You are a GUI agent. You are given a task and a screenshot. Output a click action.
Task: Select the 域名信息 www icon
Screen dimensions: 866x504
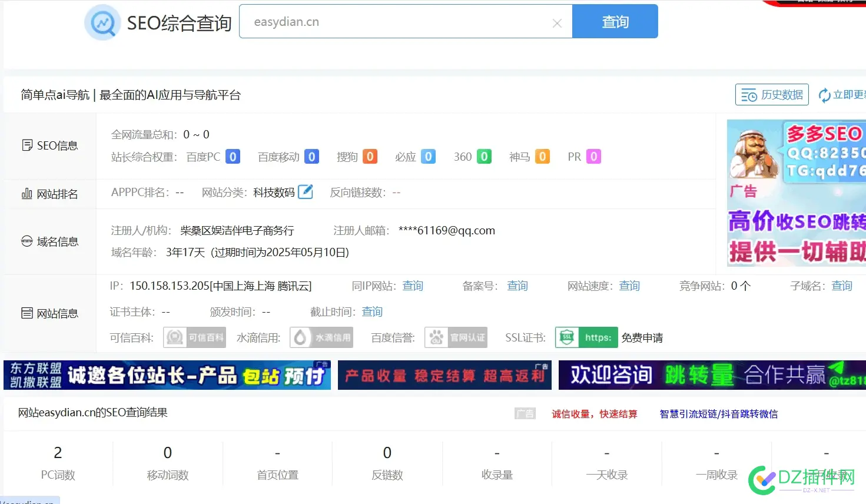(27, 241)
